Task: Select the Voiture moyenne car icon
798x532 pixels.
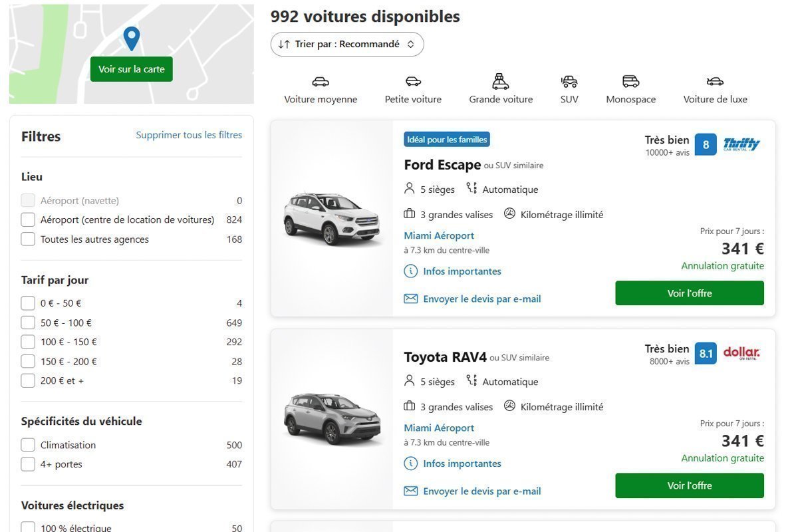Action: (321, 82)
